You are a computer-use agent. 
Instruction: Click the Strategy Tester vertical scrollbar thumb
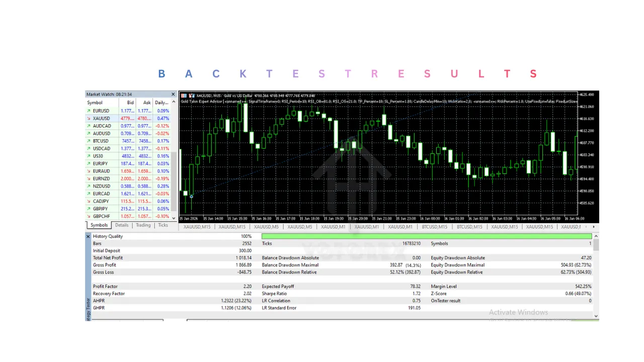pos(596,245)
